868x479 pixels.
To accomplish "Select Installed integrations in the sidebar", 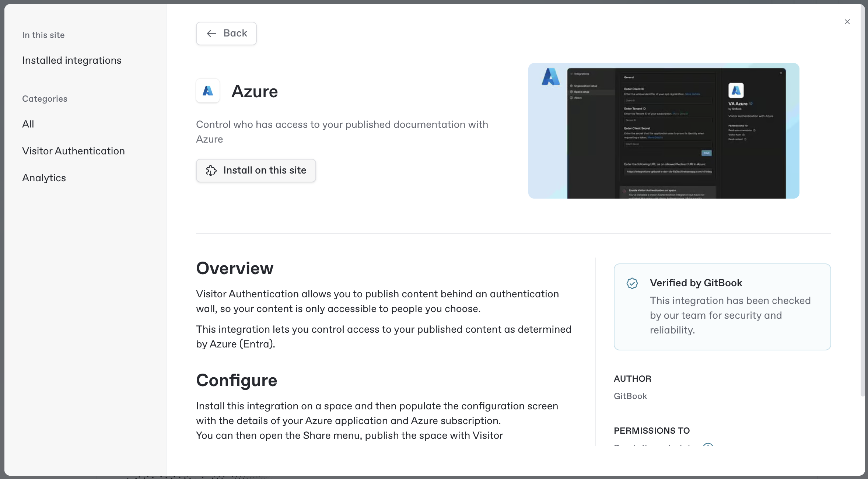I will click(x=71, y=60).
